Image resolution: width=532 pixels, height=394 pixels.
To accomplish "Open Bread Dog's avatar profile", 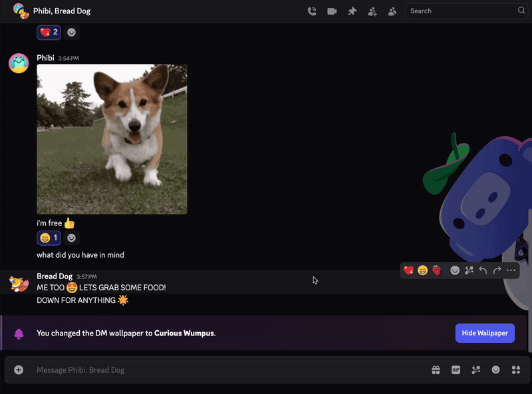I will [19, 284].
